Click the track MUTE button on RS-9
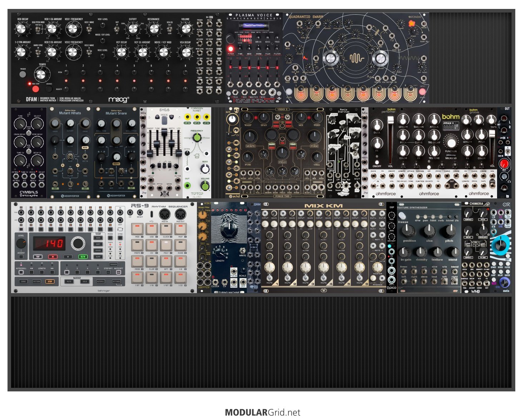Screen dimensions: 526x420 coord(69,282)
